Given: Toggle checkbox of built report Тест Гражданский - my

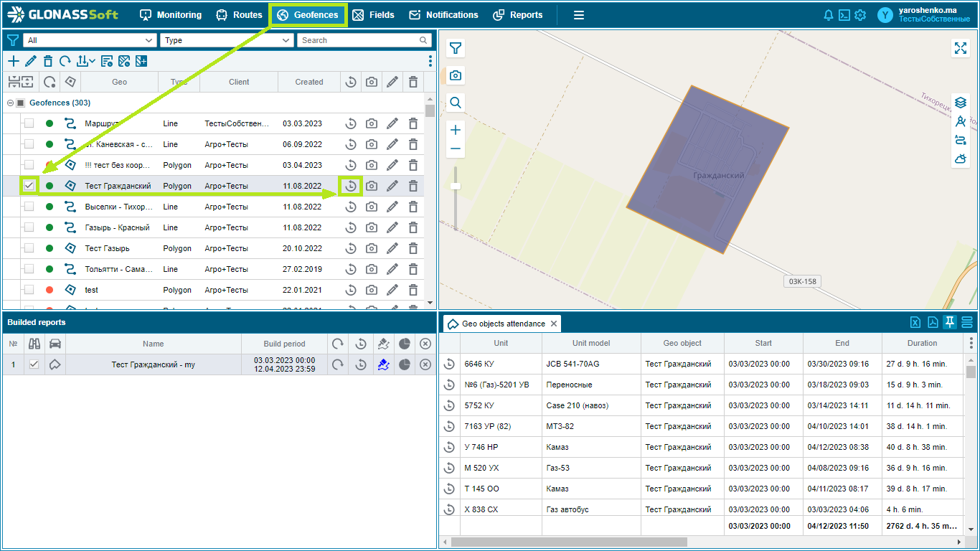Looking at the screenshot, I should coord(34,364).
